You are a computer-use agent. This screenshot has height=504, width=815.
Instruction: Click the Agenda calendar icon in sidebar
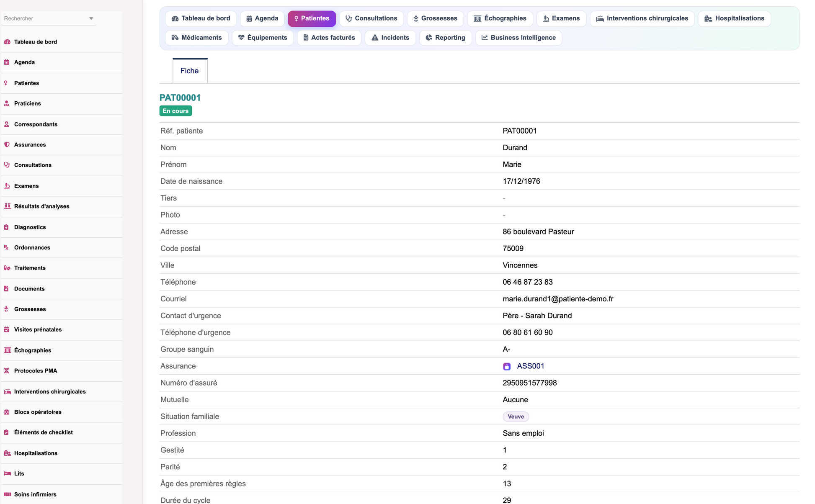(x=7, y=62)
